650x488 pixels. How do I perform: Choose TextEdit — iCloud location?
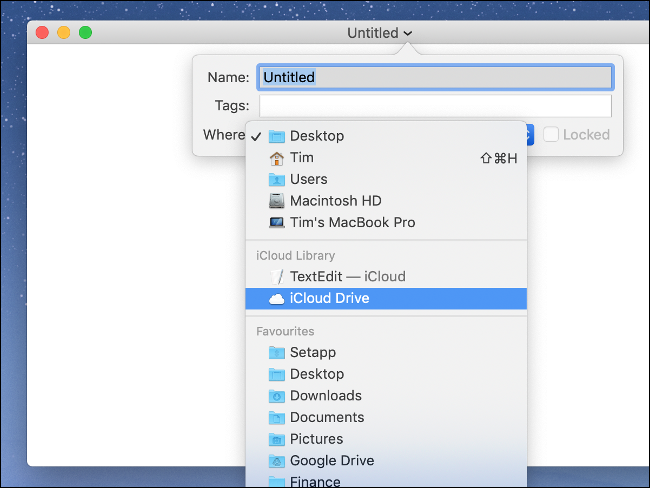pos(386,277)
